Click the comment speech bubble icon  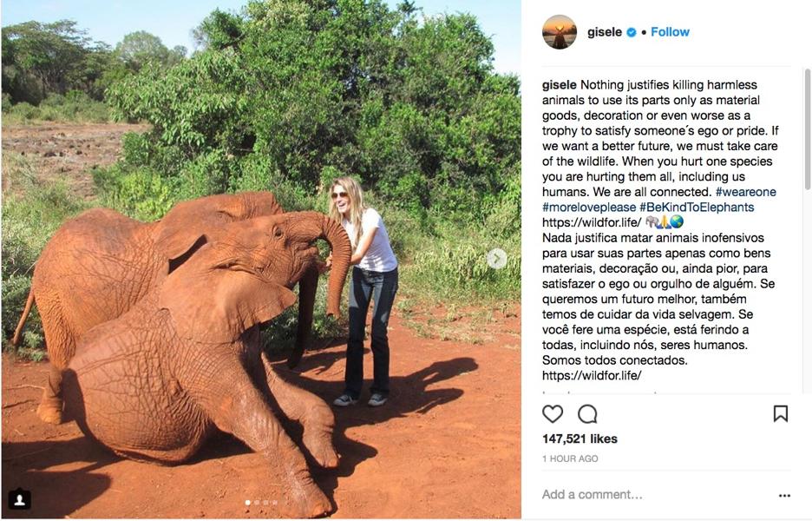tap(587, 414)
